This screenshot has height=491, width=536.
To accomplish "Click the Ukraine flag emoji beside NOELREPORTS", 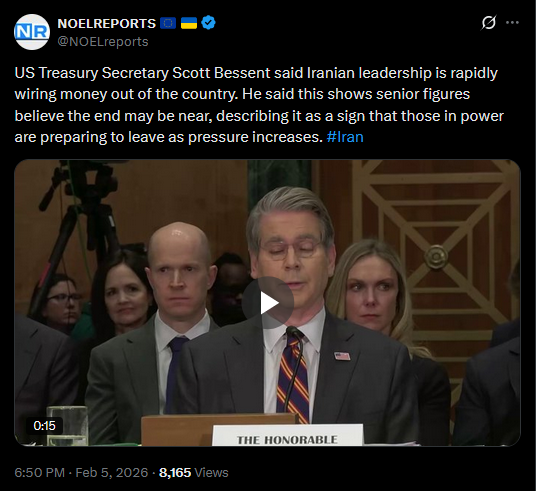I will coord(189,23).
